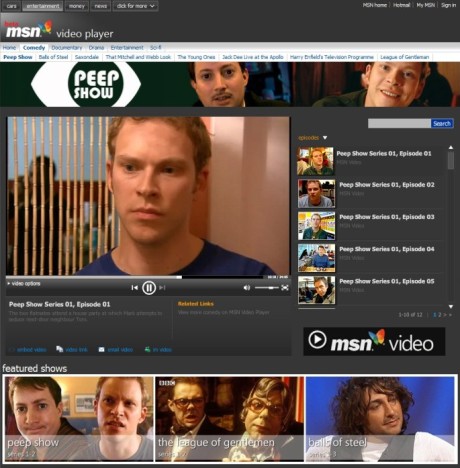This screenshot has height=468, width=460.
Task: Seek using the video progress bar
Action: (x=134, y=277)
